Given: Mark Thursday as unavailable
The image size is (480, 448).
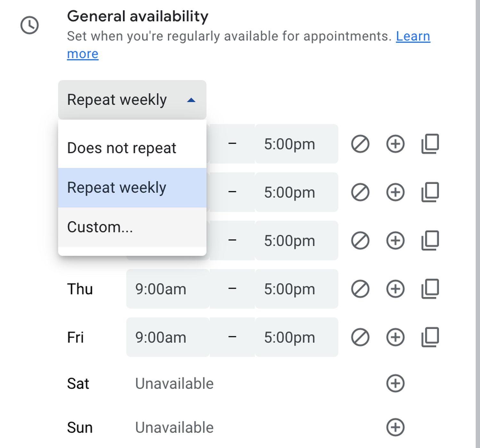Looking at the screenshot, I should (x=360, y=289).
